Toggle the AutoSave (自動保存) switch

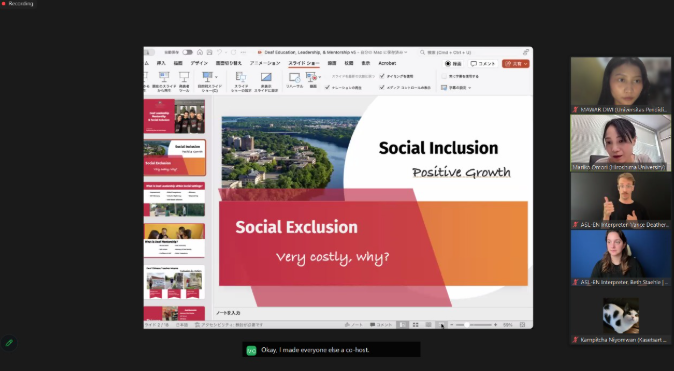[x=187, y=52]
